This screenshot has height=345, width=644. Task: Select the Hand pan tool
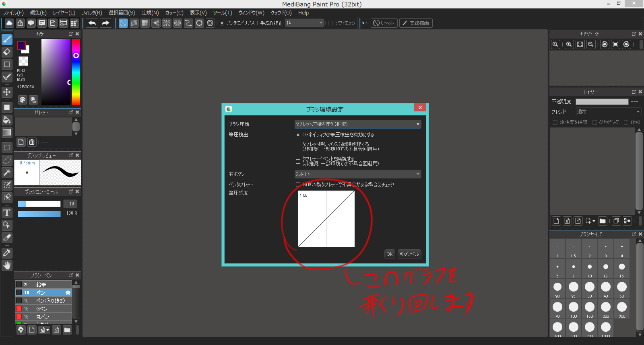(x=7, y=265)
